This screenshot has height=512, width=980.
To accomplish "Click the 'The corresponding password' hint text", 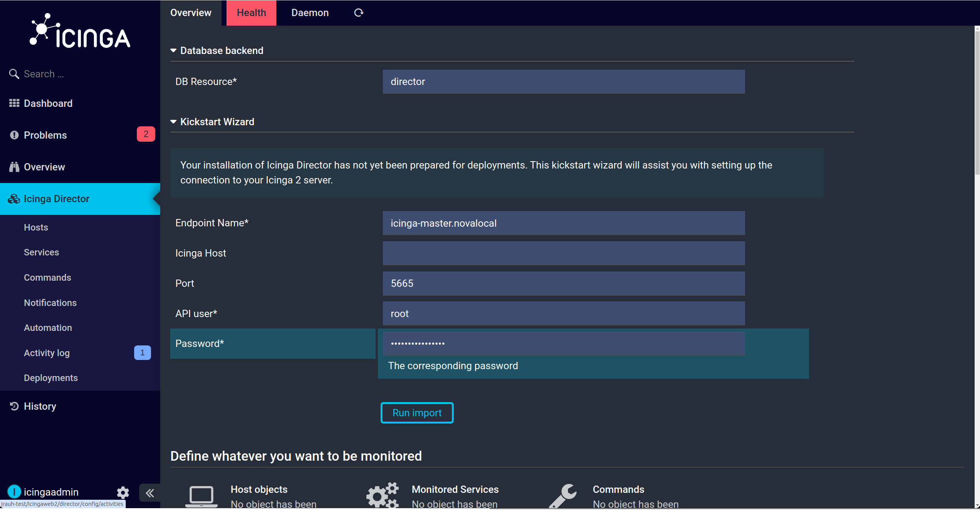I will [x=453, y=366].
